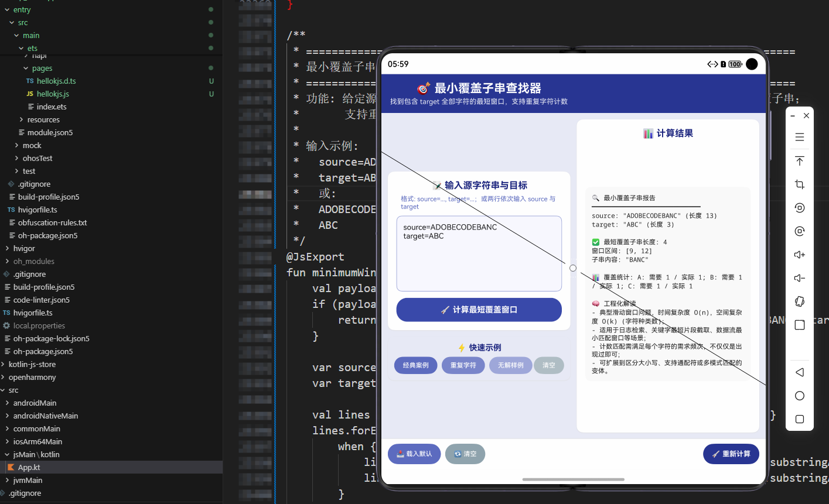Click the emulator fold screen square icon

[x=799, y=325]
